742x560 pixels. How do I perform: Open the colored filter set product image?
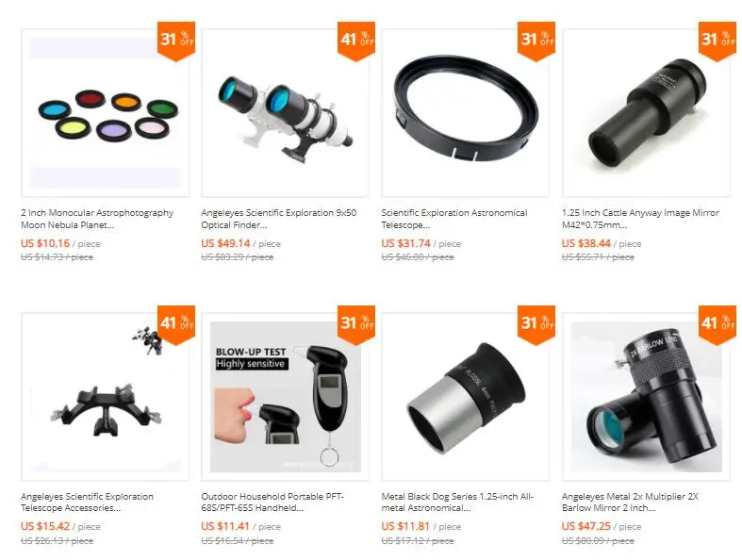[x=105, y=113]
